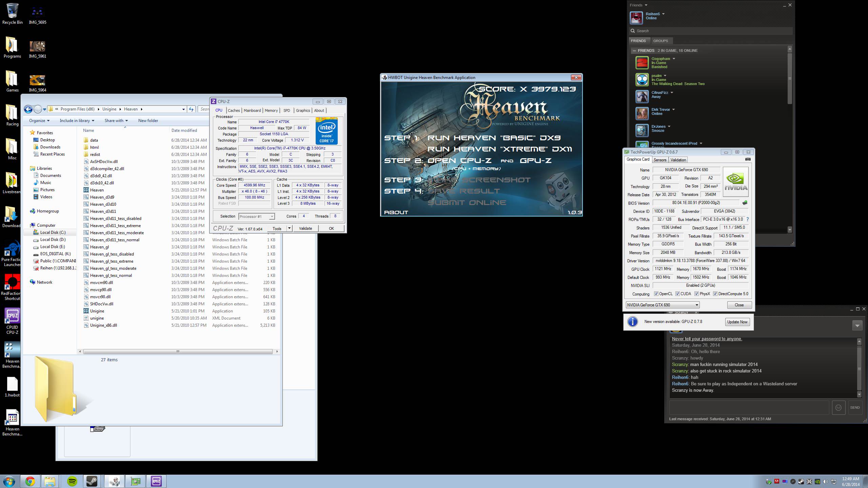Image resolution: width=868 pixels, height=488 pixels.
Task: Click OK button in CPU-Z
Action: [331, 228]
